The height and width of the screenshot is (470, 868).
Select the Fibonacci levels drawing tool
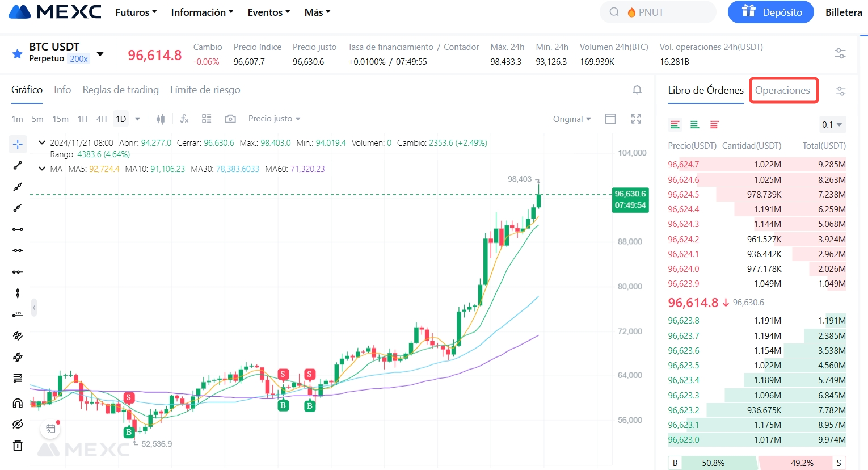pos(18,378)
